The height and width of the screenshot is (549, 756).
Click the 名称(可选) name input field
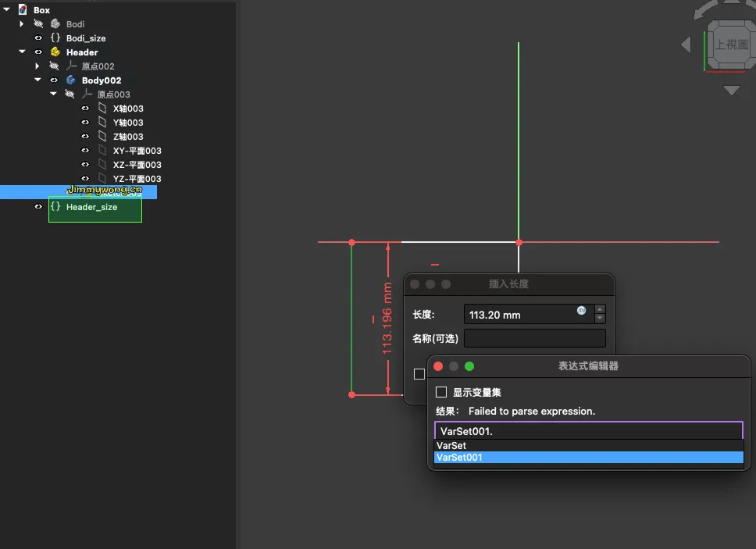534,338
